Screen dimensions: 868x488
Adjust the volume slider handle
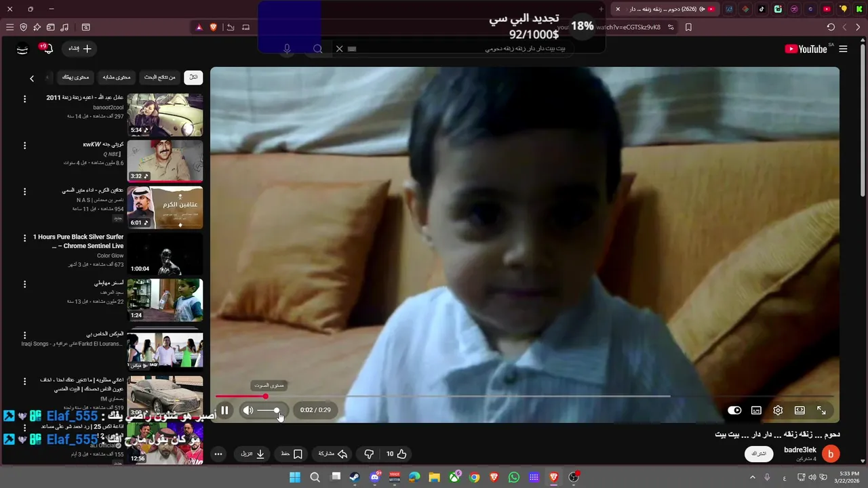pyautogui.click(x=277, y=410)
